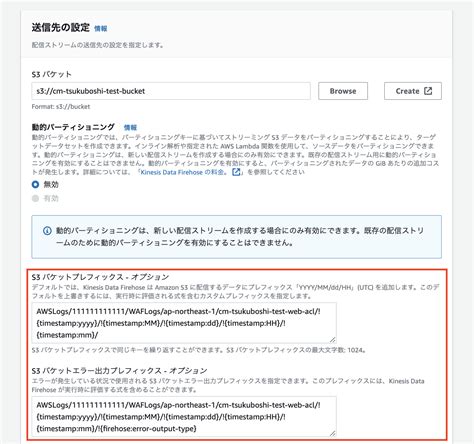Click the S3 バケット field label
This screenshot has height=444, width=474.
(x=52, y=74)
